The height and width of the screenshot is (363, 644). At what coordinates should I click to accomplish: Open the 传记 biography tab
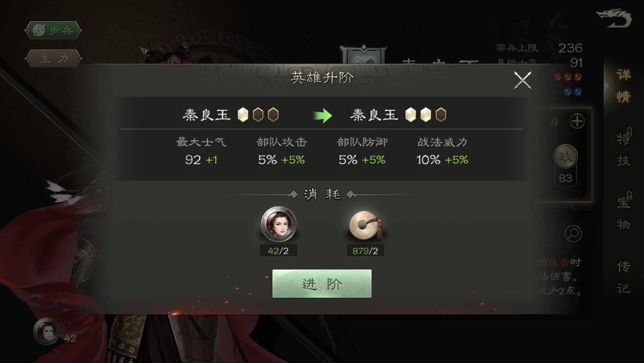[624, 277]
